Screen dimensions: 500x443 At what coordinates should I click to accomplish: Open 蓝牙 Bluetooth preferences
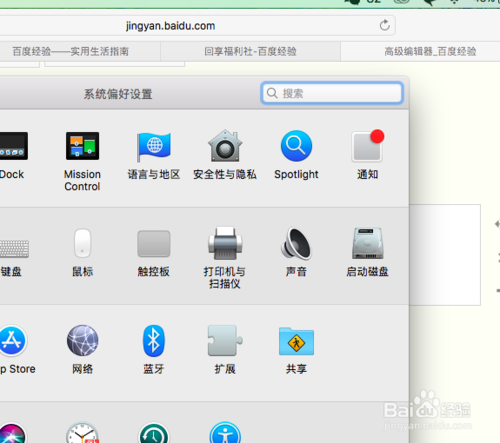pos(154,341)
